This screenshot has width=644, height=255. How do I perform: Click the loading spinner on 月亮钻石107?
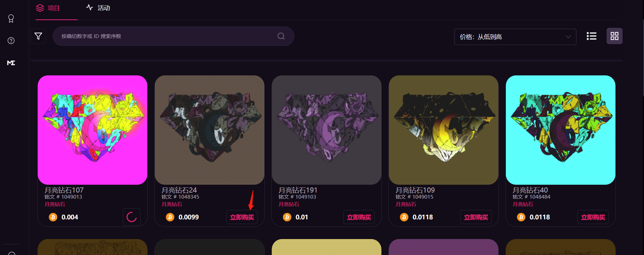132,217
